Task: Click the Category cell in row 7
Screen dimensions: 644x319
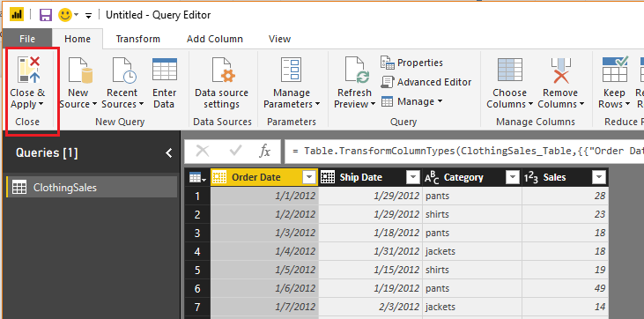Action: pyautogui.click(x=472, y=307)
